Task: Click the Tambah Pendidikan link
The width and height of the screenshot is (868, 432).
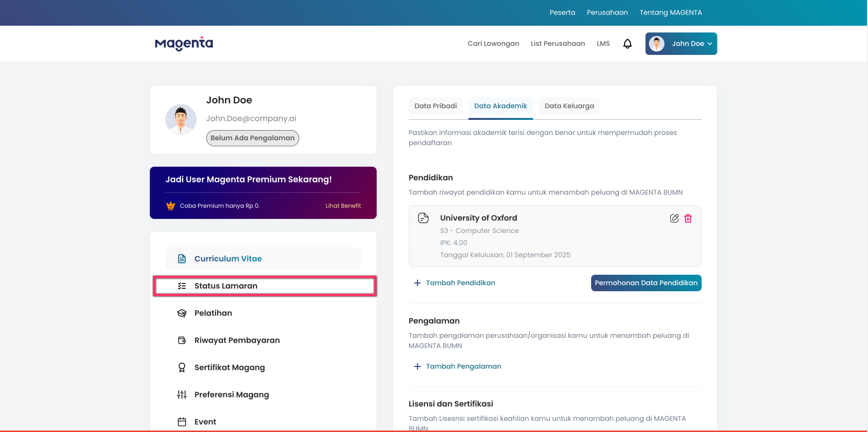Action: click(460, 283)
